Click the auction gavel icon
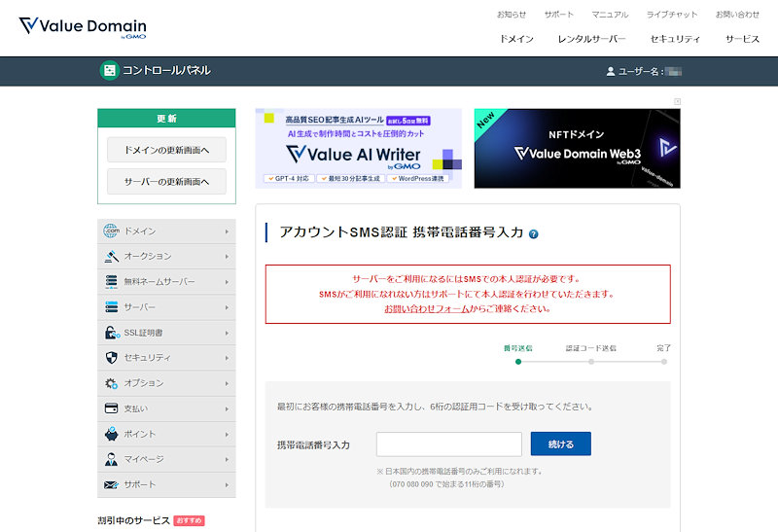The width and height of the screenshot is (778, 532). click(111, 257)
